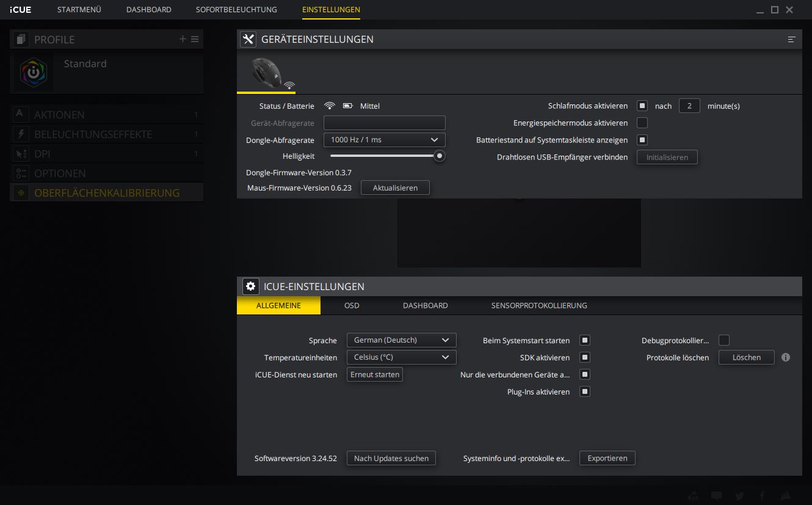Viewport: 812px width, 505px height.
Task: Click the wireless signal status icon
Action: tap(330, 106)
